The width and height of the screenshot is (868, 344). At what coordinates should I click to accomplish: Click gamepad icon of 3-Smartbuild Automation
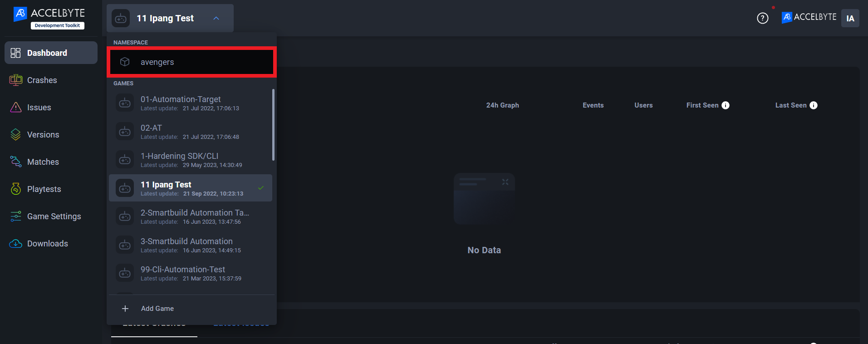[125, 245]
